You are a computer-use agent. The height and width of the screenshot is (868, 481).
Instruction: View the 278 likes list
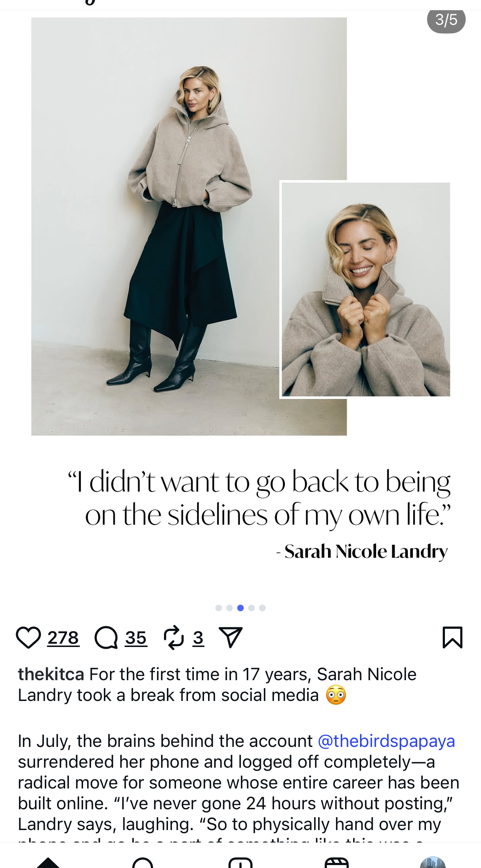tap(63, 638)
